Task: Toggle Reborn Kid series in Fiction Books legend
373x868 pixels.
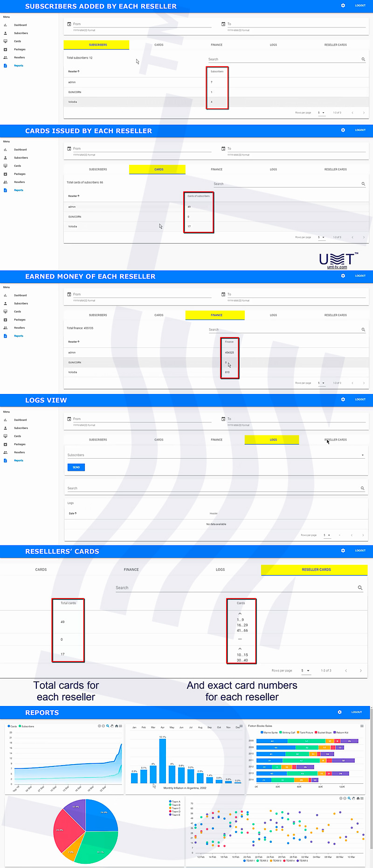Action: pyautogui.click(x=341, y=732)
